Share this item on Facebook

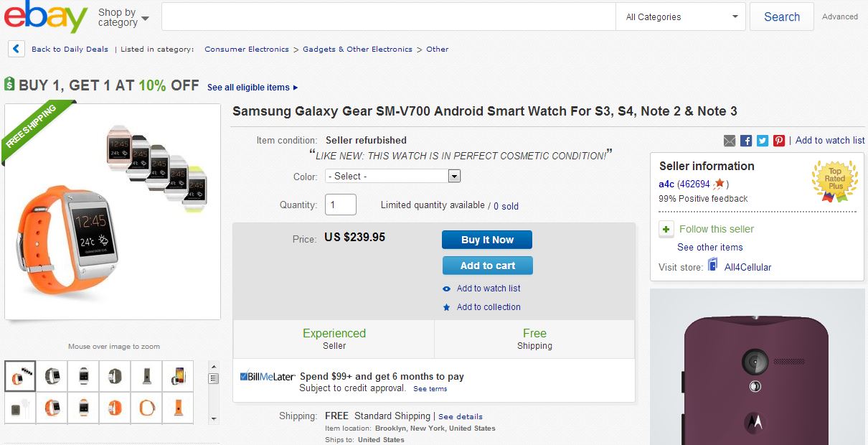pos(746,141)
